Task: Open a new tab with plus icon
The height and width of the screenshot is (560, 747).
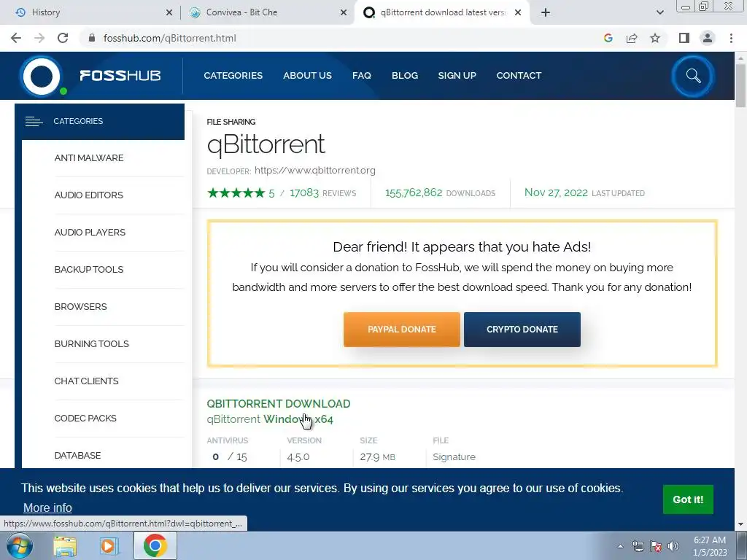Action: [546, 12]
